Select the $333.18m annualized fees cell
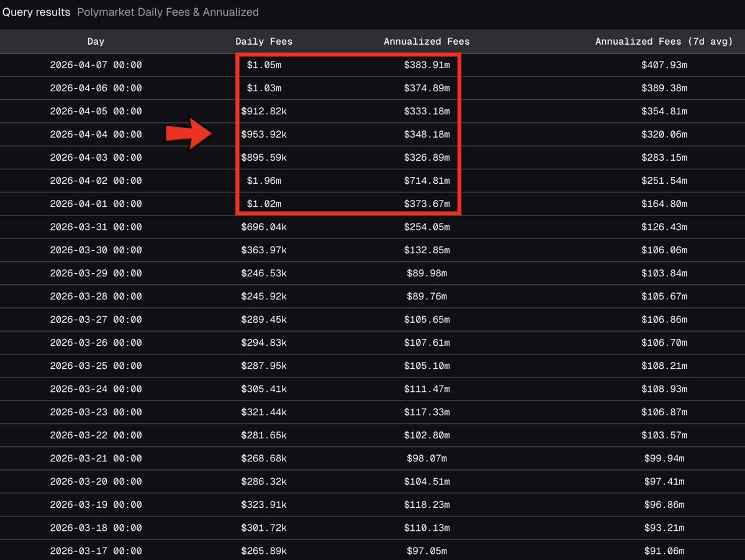The width and height of the screenshot is (745, 560). coord(427,111)
